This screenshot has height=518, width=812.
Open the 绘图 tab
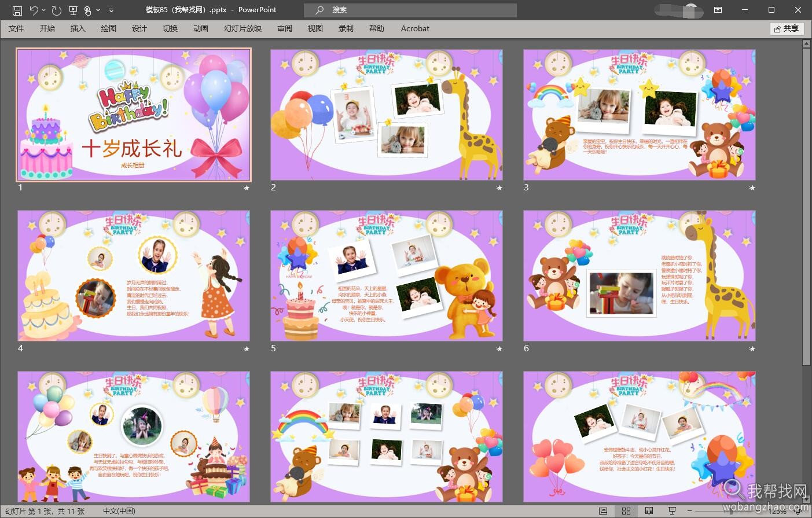(x=109, y=28)
